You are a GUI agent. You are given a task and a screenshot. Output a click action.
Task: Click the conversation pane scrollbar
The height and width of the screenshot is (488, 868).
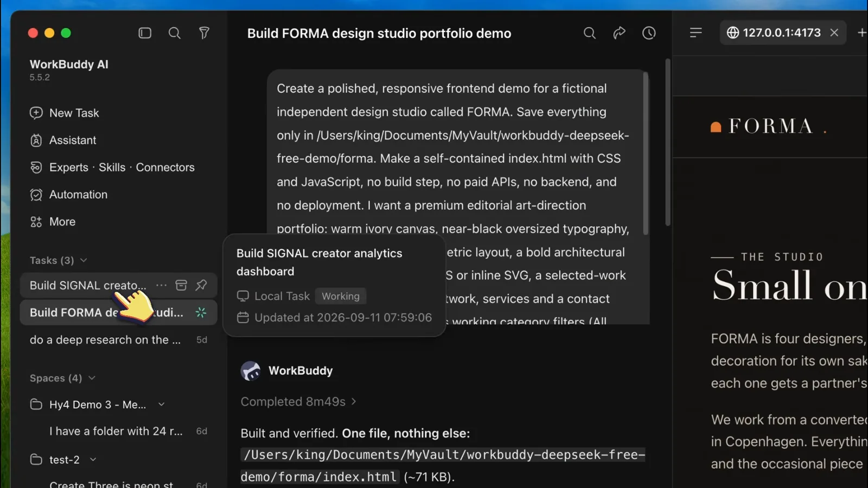tap(668, 142)
